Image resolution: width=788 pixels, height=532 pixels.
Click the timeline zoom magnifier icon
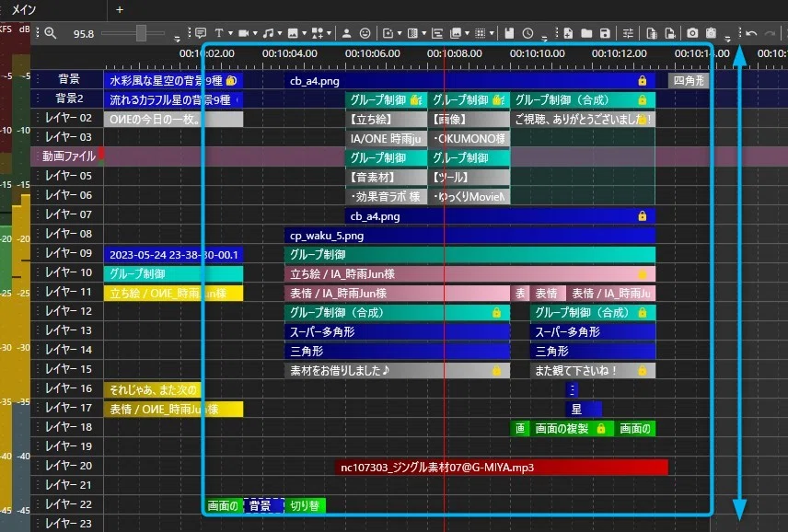[51, 33]
